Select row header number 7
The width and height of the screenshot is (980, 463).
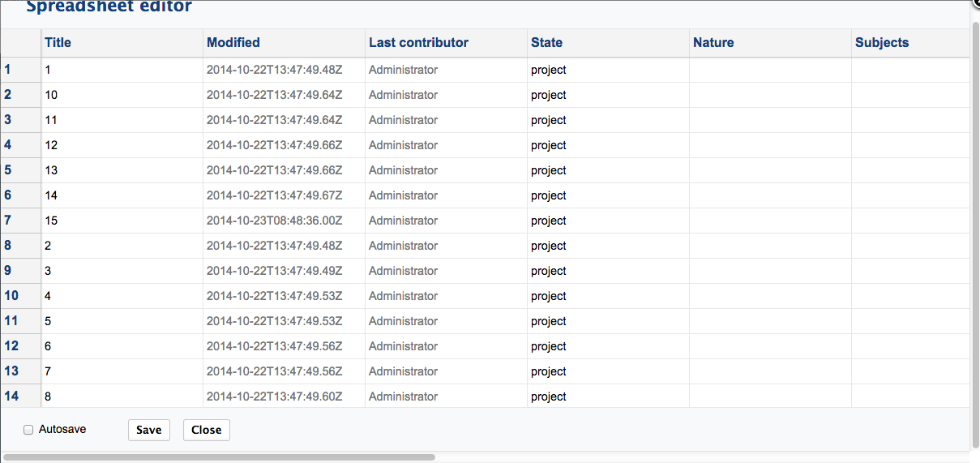coord(20,221)
